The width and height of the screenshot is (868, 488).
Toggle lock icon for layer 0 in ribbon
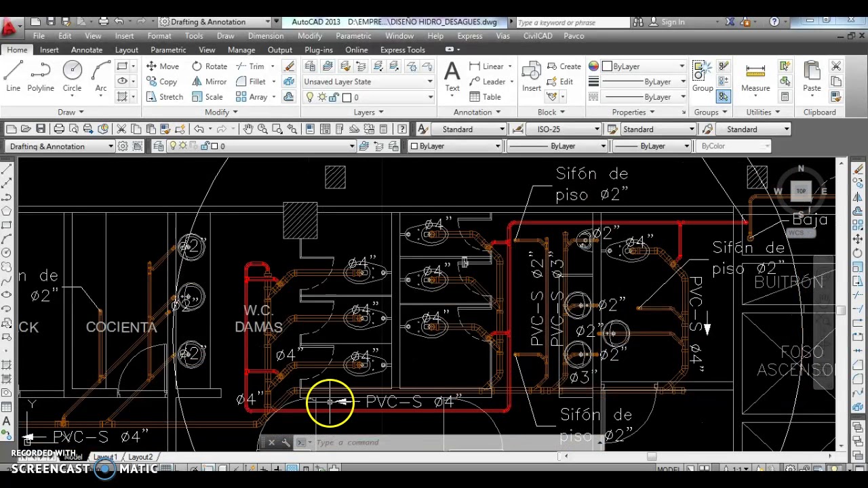click(x=334, y=97)
